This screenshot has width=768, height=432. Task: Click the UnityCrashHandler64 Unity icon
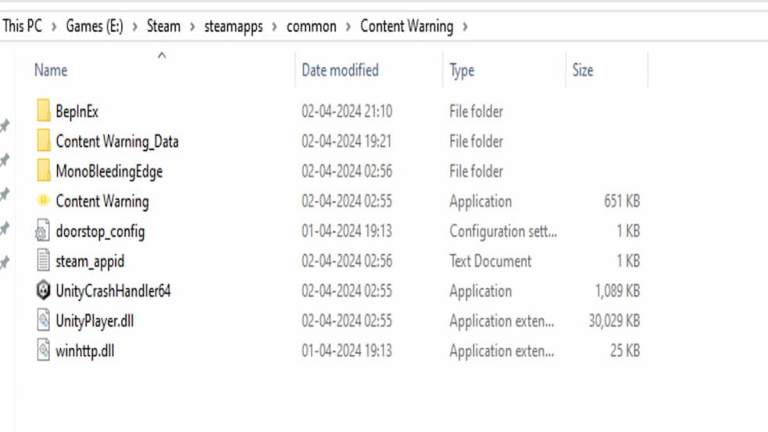(43, 291)
